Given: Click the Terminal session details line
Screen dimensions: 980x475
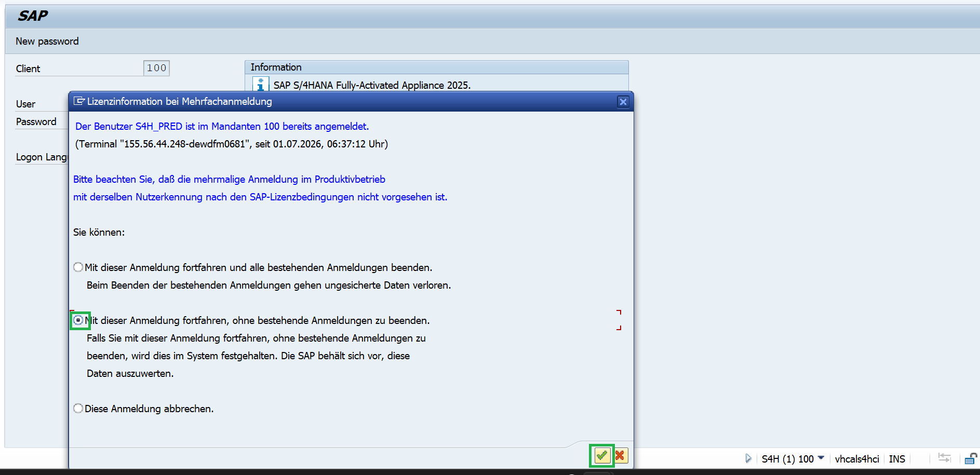Looking at the screenshot, I should [232, 144].
